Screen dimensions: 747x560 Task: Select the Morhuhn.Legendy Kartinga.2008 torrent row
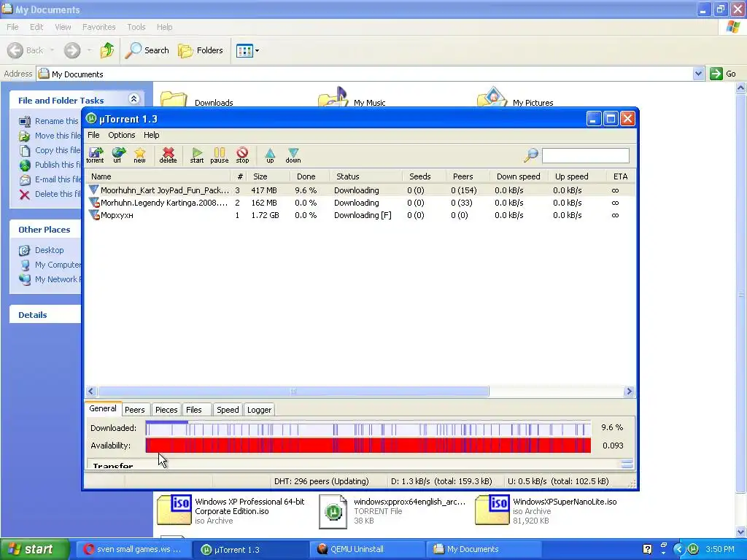tap(360, 203)
